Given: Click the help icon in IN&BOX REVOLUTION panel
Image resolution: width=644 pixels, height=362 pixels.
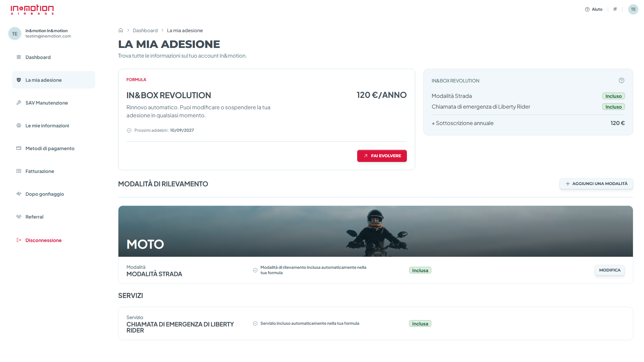Looking at the screenshot, I should pos(622,80).
